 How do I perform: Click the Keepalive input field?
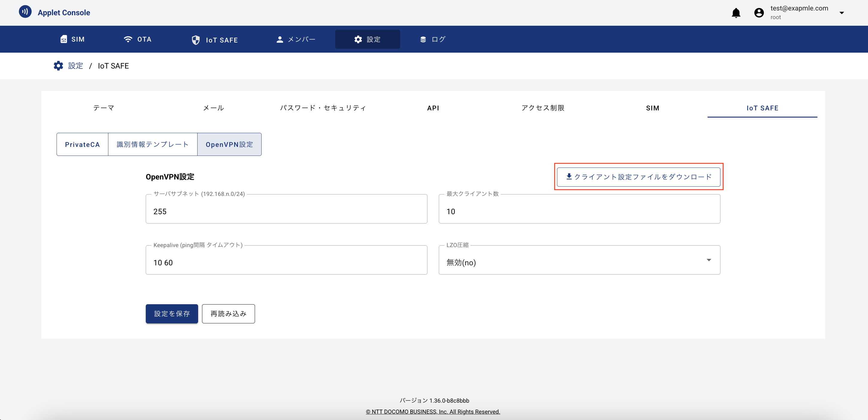286,260
